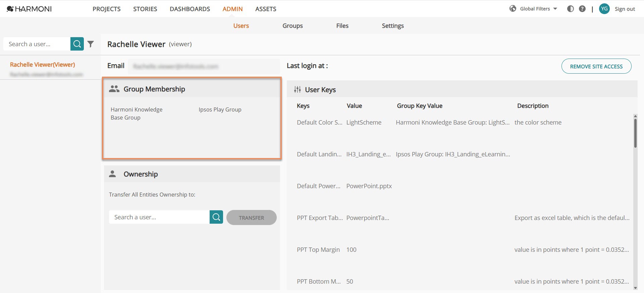The image size is (644, 293).
Task: Click the REMOVE SITE ACCESS button
Action: coord(596,66)
